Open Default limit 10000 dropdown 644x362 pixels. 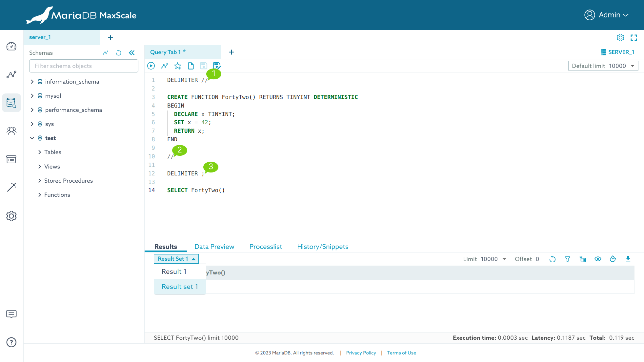[603, 66]
